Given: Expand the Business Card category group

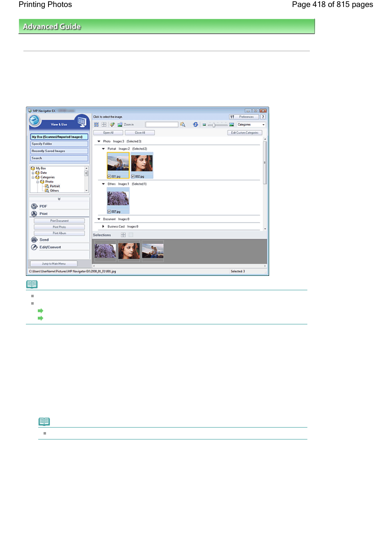Looking at the screenshot, I should (103, 227).
